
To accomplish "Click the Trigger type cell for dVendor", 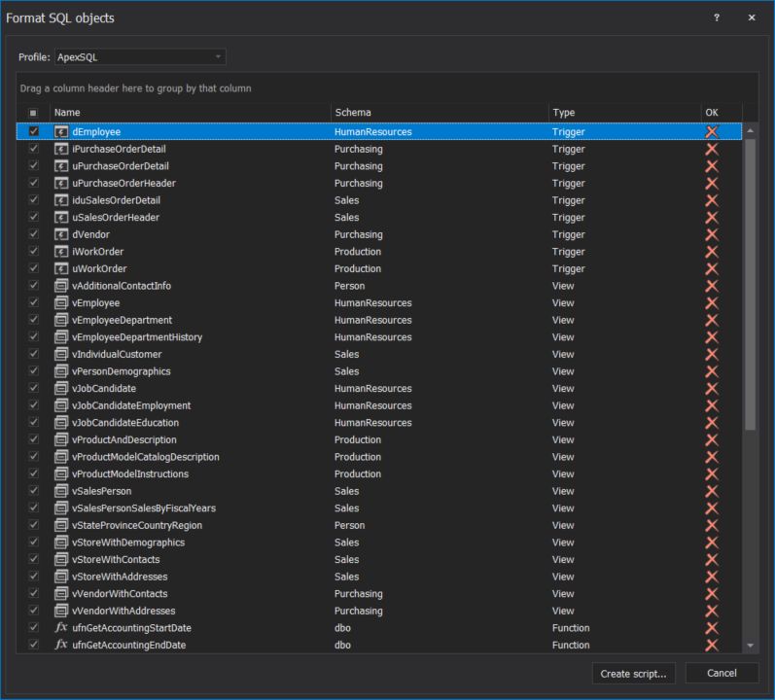I will tap(569, 234).
